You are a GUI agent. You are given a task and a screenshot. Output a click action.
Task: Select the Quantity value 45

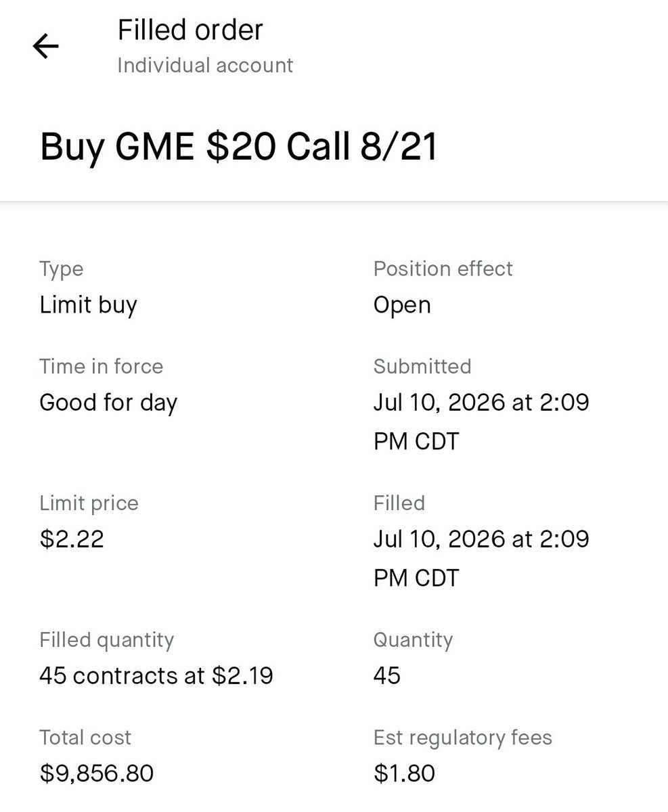[x=387, y=675]
